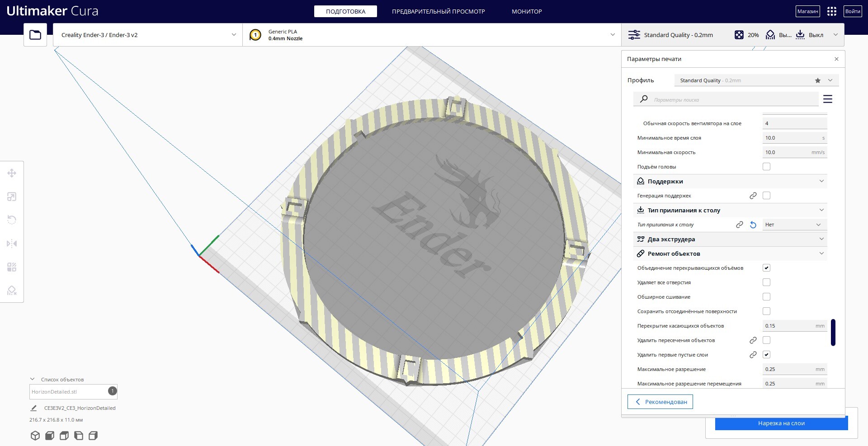Screen dimensions: 868x446
Task: Click link icon beside Удалить пересечения объектов
Action: coord(753,340)
